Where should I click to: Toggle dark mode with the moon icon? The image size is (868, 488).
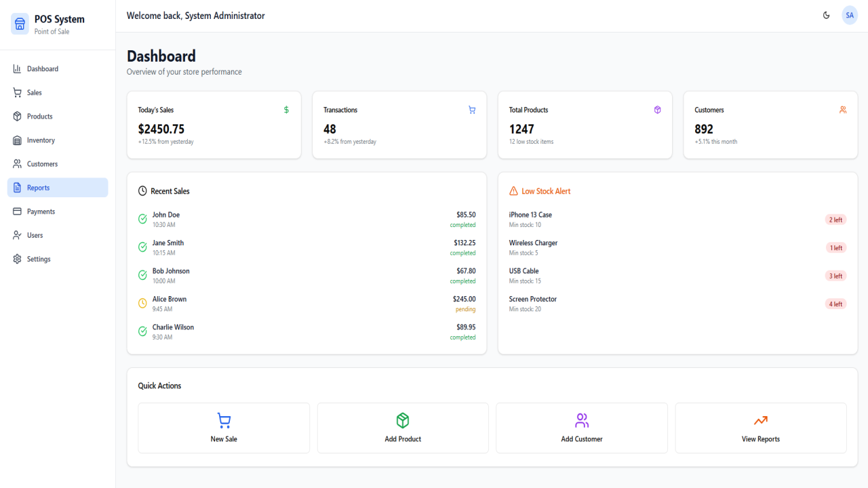coord(826,15)
